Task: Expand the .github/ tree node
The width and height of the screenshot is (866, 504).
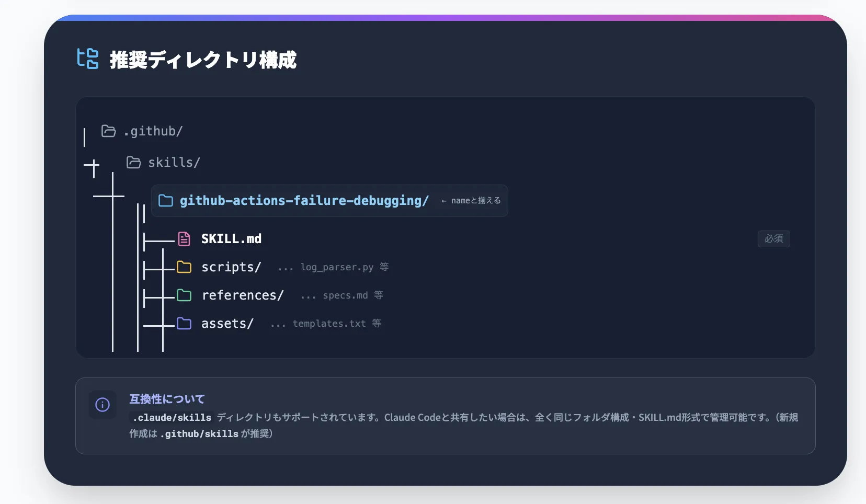Action: click(x=153, y=131)
